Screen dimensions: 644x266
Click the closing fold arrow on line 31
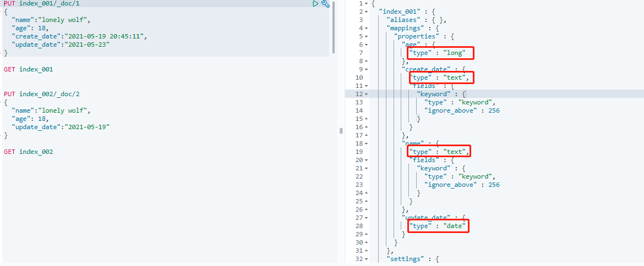tap(367, 251)
